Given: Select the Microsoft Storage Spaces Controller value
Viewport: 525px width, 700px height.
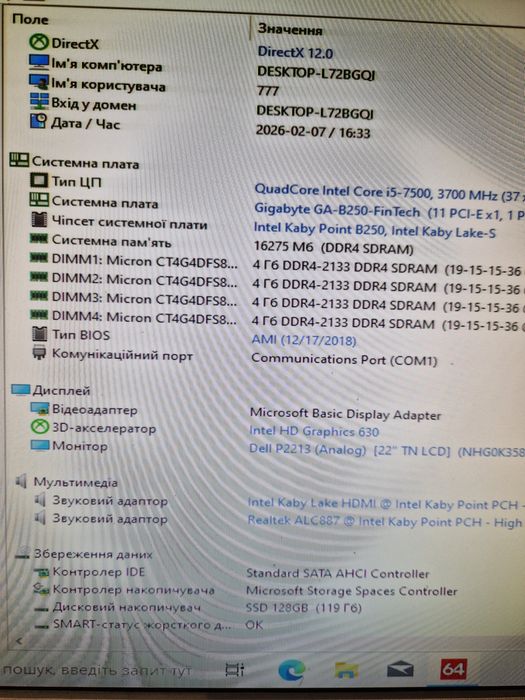Looking at the screenshot, I should tap(352, 591).
